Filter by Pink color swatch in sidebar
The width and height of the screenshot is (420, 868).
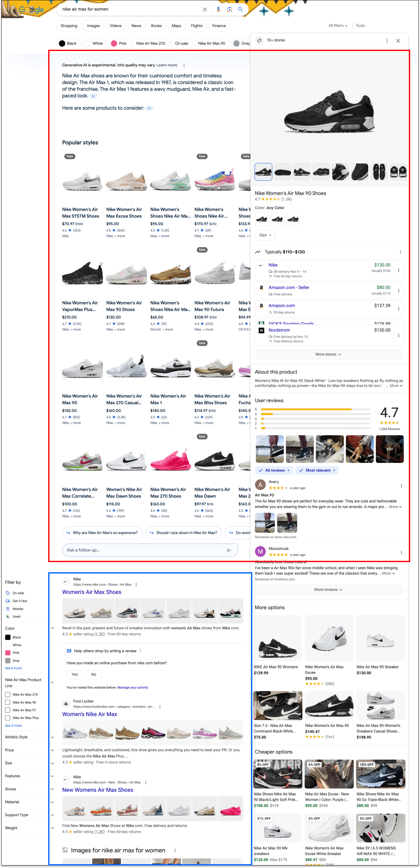pyautogui.click(x=8, y=653)
